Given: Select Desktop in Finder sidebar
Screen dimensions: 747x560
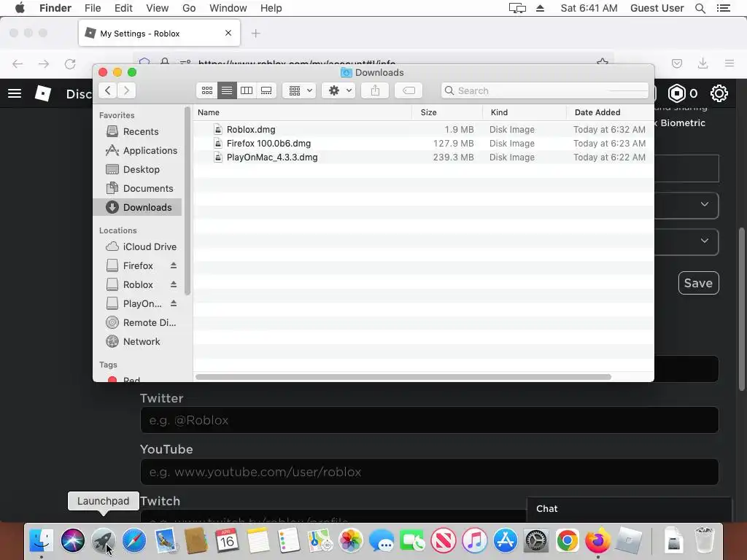Looking at the screenshot, I should [137, 169].
